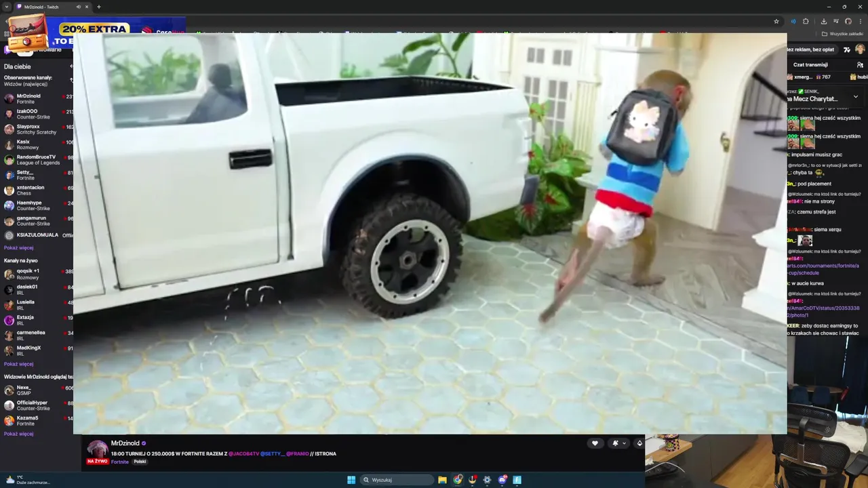Click @SETTY__ mention in stream title
The height and width of the screenshot is (488, 868).
point(272,453)
